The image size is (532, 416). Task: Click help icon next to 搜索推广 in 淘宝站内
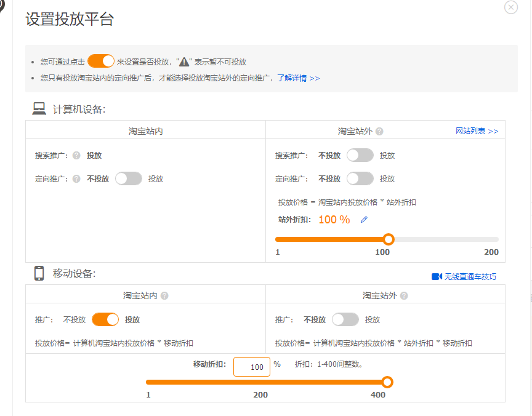click(x=76, y=156)
